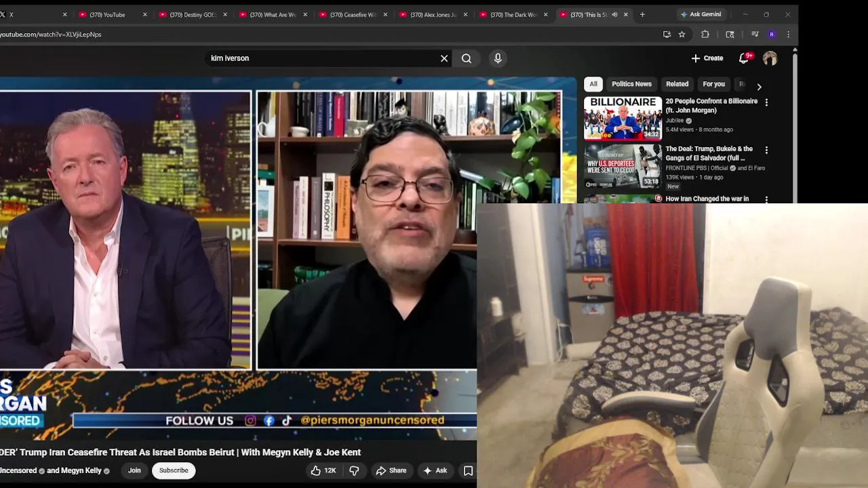Viewport: 868px width, 488px height.
Task: Open 'How Iran Changed the war in' title
Action: tap(707, 199)
